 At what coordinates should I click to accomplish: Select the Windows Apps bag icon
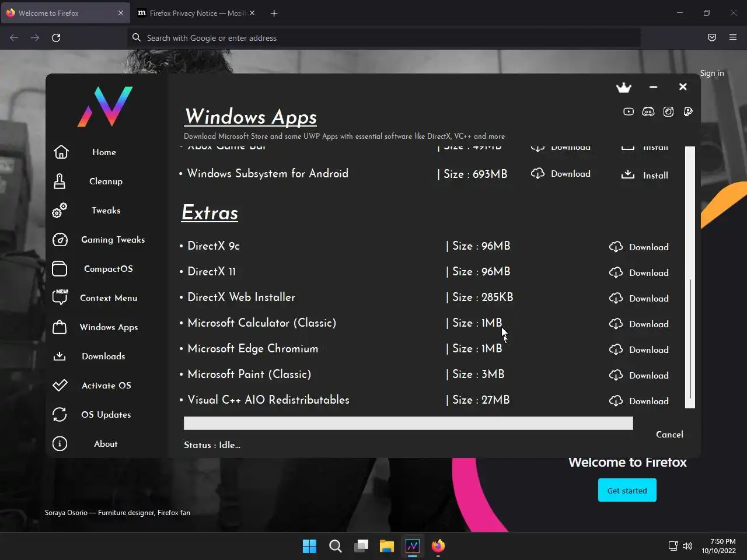[x=60, y=327]
